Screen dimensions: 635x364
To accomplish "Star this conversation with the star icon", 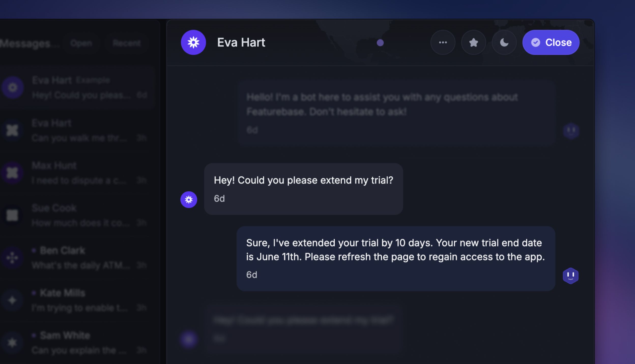I will tap(473, 42).
